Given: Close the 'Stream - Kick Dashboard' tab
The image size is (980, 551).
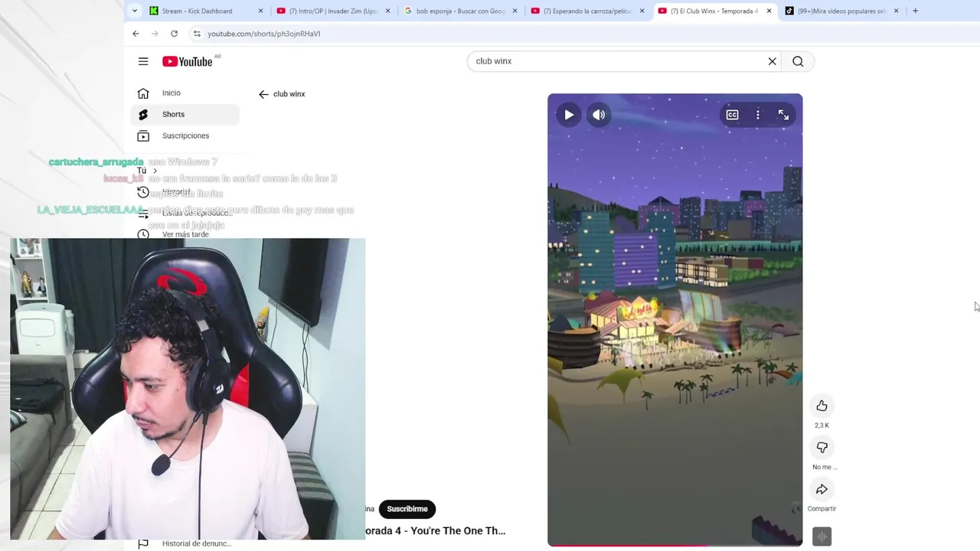Looking at the screenshot, I should tap(260, 11).
